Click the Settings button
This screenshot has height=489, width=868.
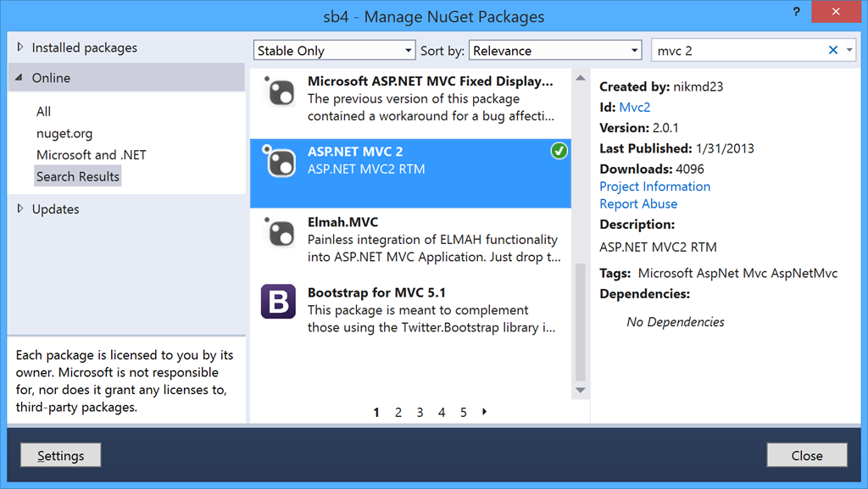point(61,455)
